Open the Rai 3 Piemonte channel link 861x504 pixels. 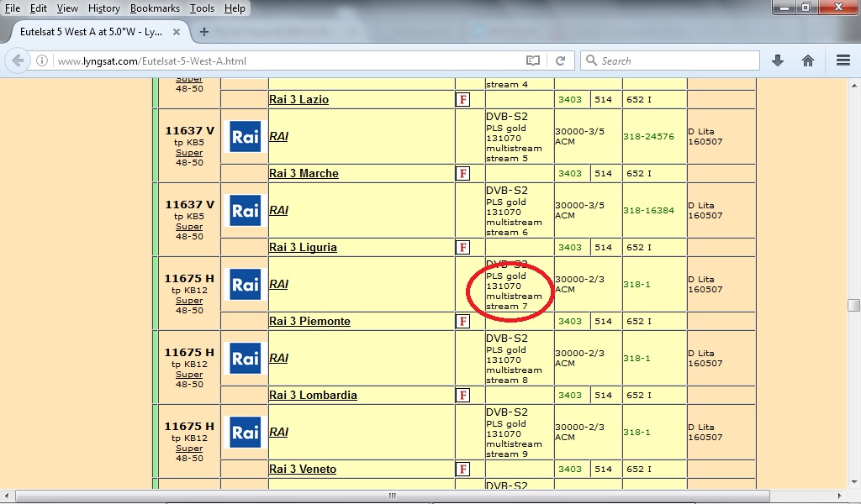click(309, 322)
